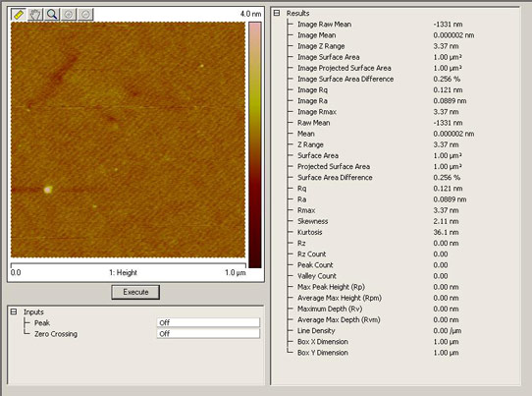Image resolution: width=532 pixels, height=396 pixels.
Task: Select the hand pan tool icon
Action: (x=35, y=15)
